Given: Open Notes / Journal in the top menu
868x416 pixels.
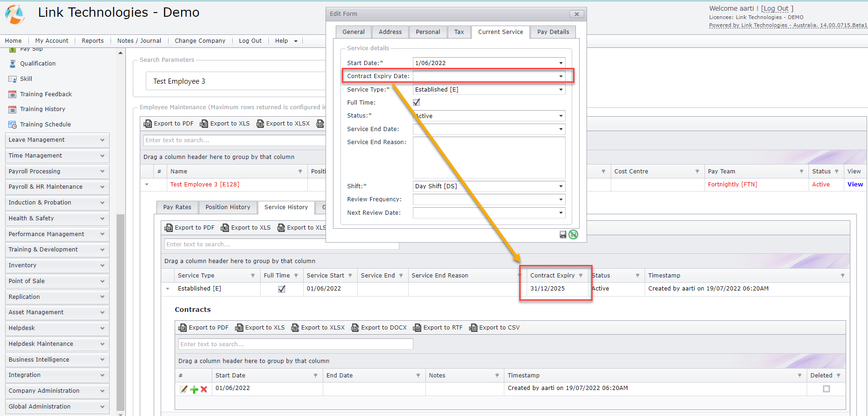Looking at the screenshot, I should (139, 41).
